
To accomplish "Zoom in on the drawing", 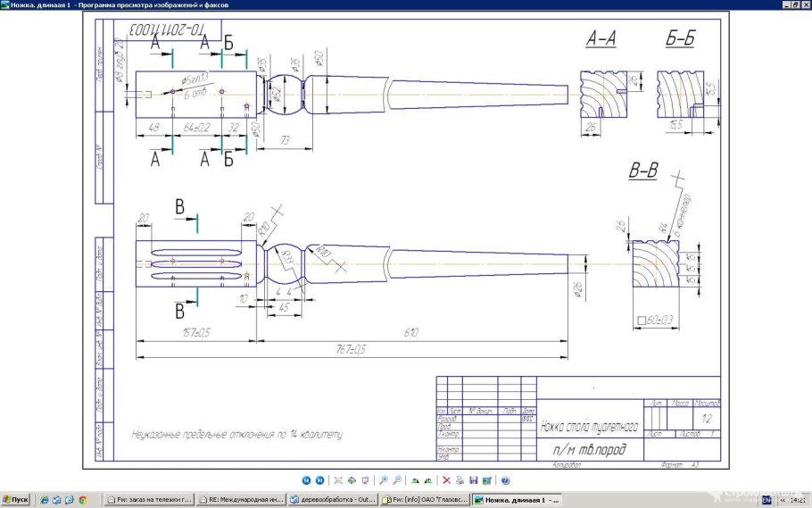I will pos(384,479).
